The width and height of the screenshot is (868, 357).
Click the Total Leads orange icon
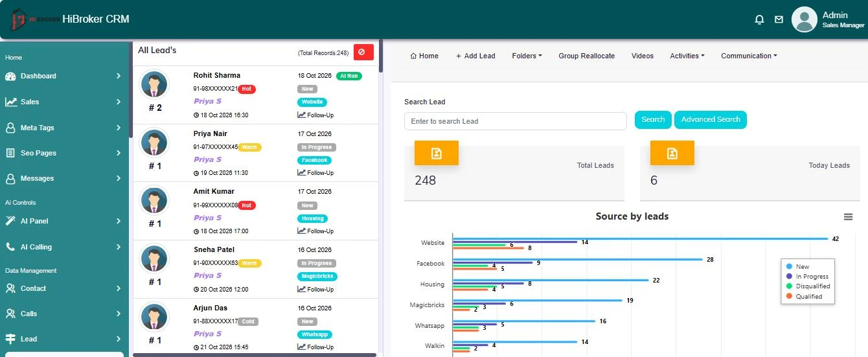click(437, 153)
